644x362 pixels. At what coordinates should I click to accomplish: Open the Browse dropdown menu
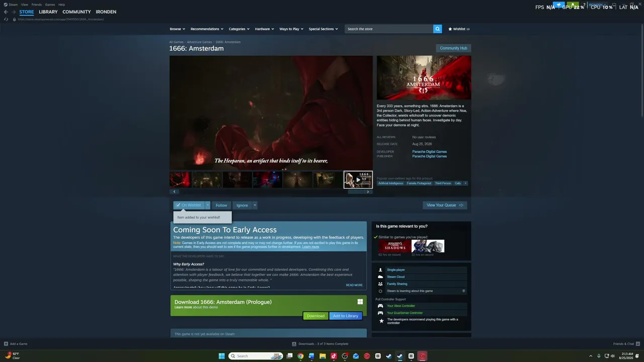(x=177, y=29)
